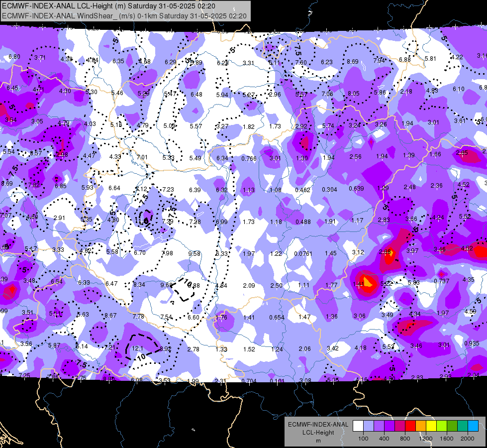Click the 1600 tick label in the legend
Screen dimensions: 487x448
447,439
